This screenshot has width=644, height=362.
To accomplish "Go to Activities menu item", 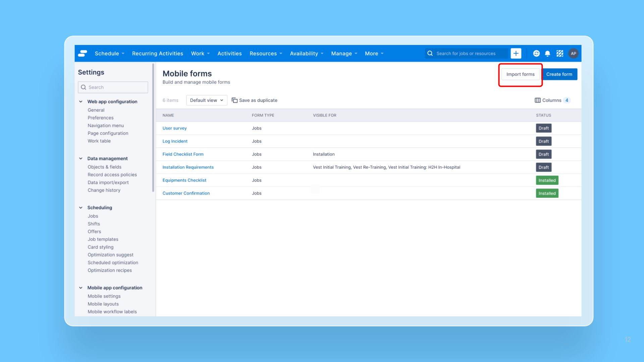I will (x=229, y=54).
